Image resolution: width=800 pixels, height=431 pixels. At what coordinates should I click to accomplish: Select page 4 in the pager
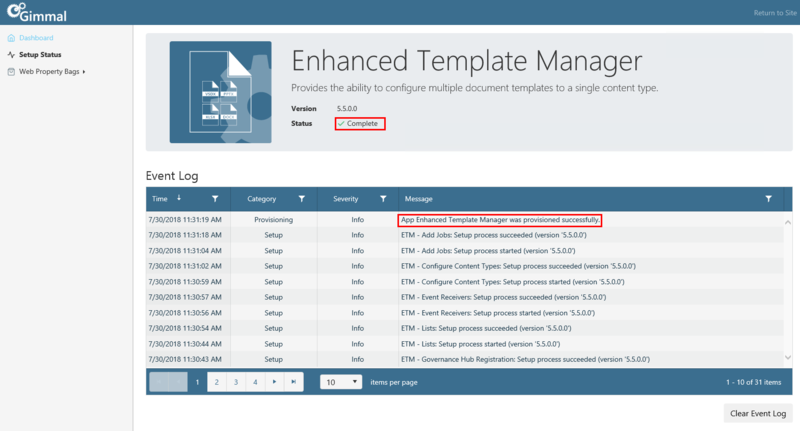[x=255, y=382]
